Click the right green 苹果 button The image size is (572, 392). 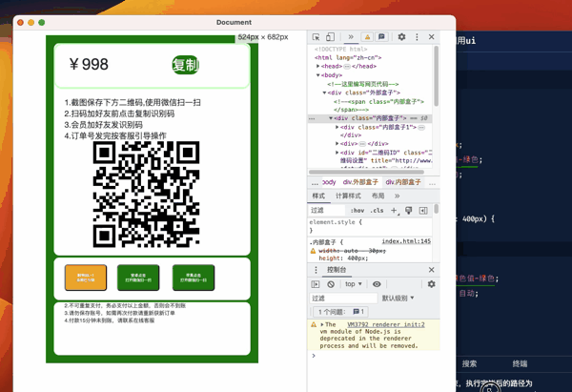click(x=194, y=278)
